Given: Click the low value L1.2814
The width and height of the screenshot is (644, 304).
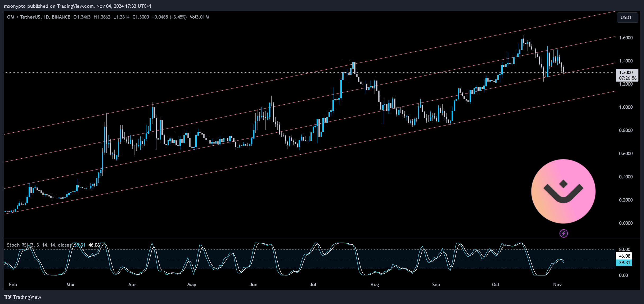Looking at the screenshot, I should [x=121, y=17].
